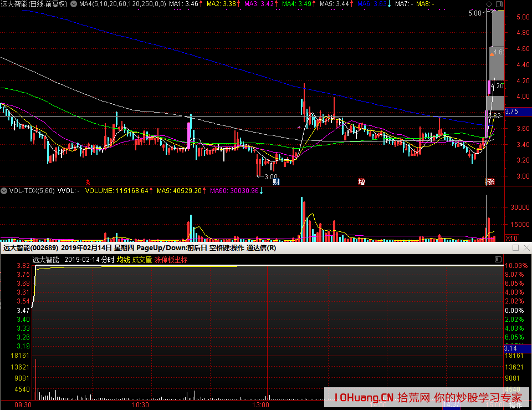Expand the MA4 indicator dropdown arrow
Image resolution: width=532 pixels, height=410 pixels.
(x=74, y=4)
